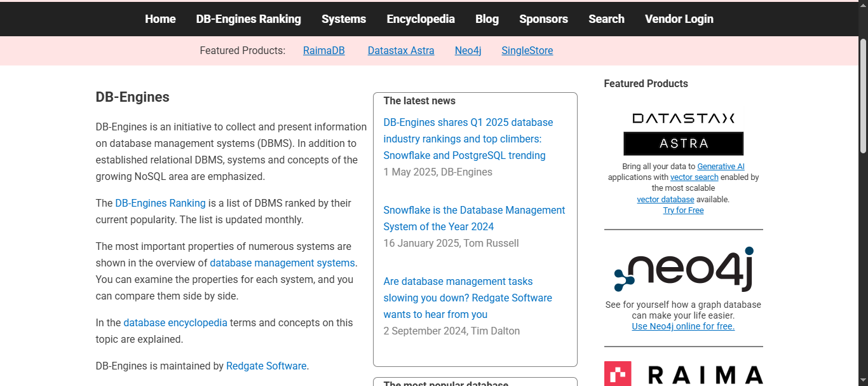Screen dimensions: 868x386
Task: Follow the DB-Engines Ranking link in the intro paragraph
Action: (x=160, y=203)
